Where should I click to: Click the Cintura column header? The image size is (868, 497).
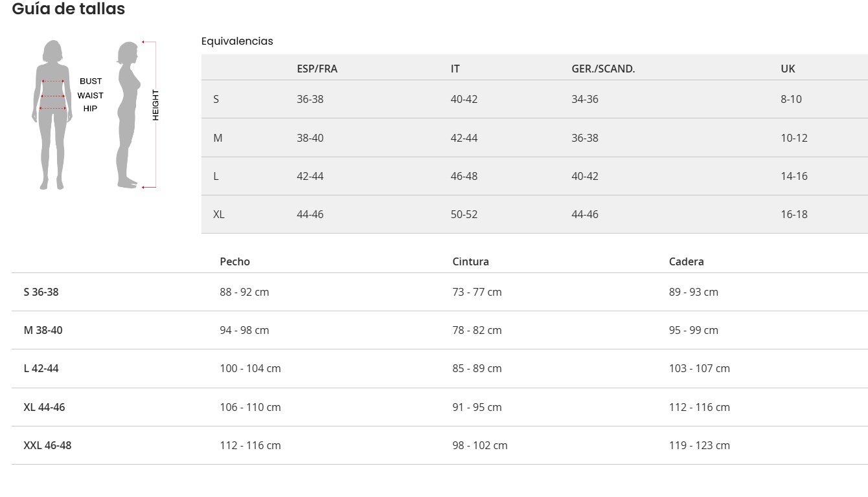(x=470, y=261)
